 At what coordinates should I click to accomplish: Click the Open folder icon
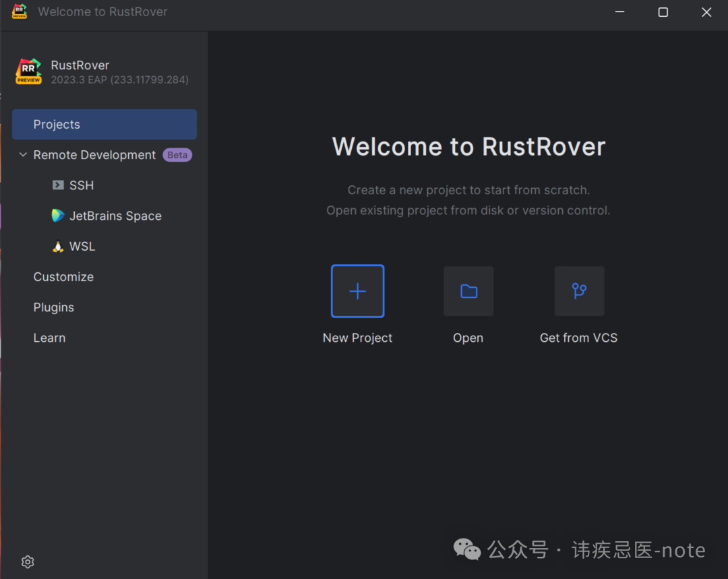pyautogui.click(x=468, y=291)
